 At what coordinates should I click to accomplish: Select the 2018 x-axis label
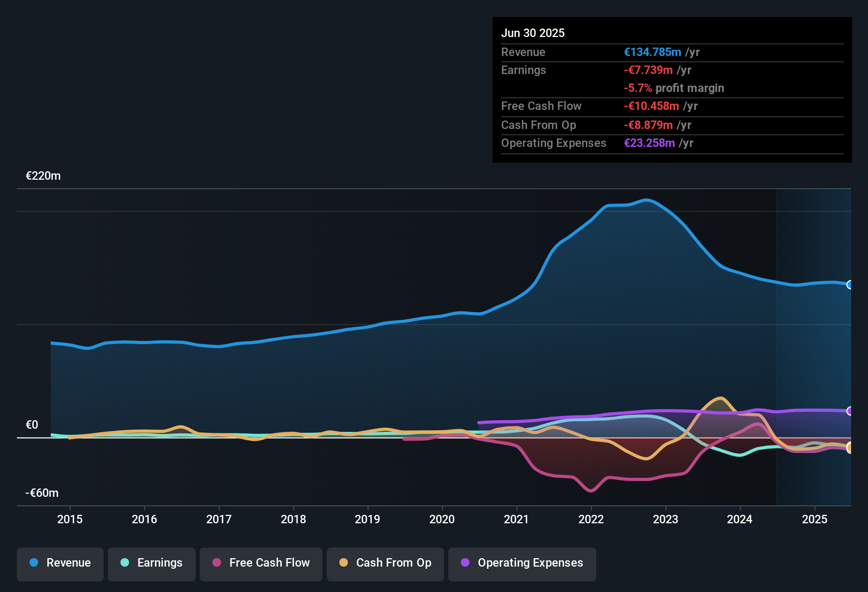293,519
